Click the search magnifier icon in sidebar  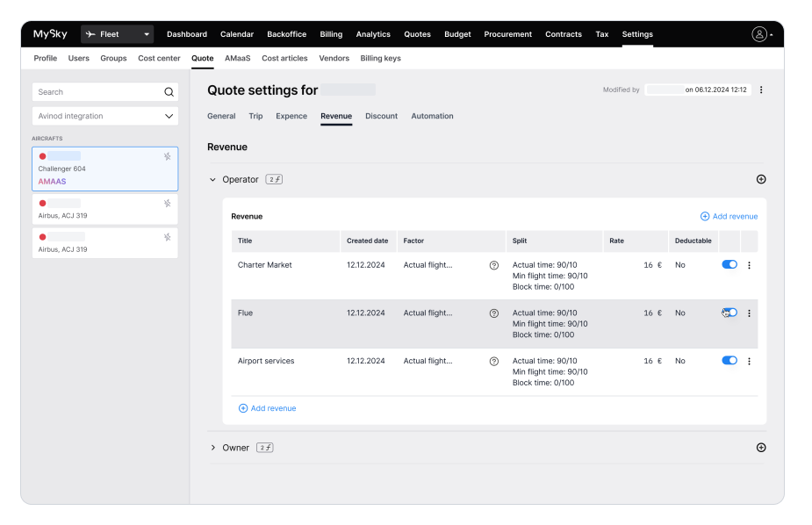click(169, 92)
